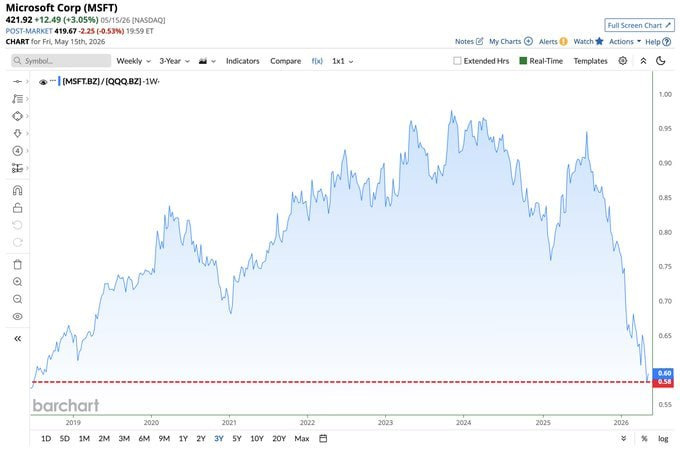Select the 1M range
The image size is (680, 451).
click(x=84, y=438)
